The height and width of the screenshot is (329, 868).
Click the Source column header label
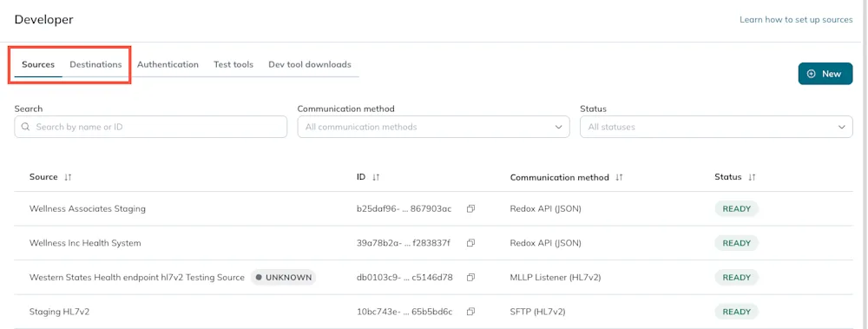click(x=43, y=177)
